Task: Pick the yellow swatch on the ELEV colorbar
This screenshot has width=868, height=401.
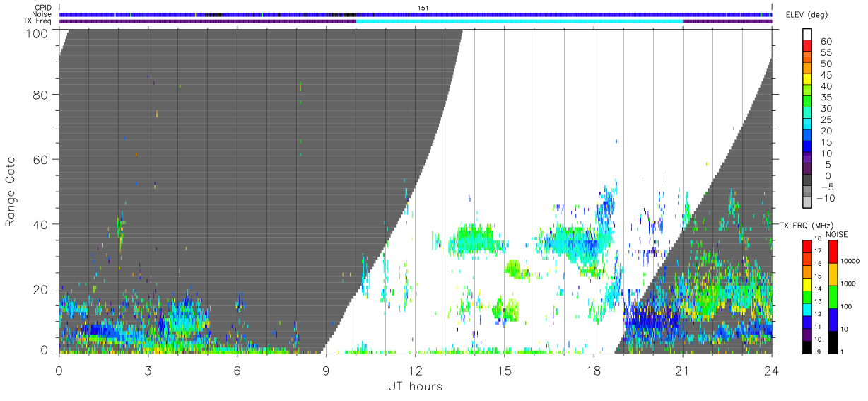Action: 808,81
